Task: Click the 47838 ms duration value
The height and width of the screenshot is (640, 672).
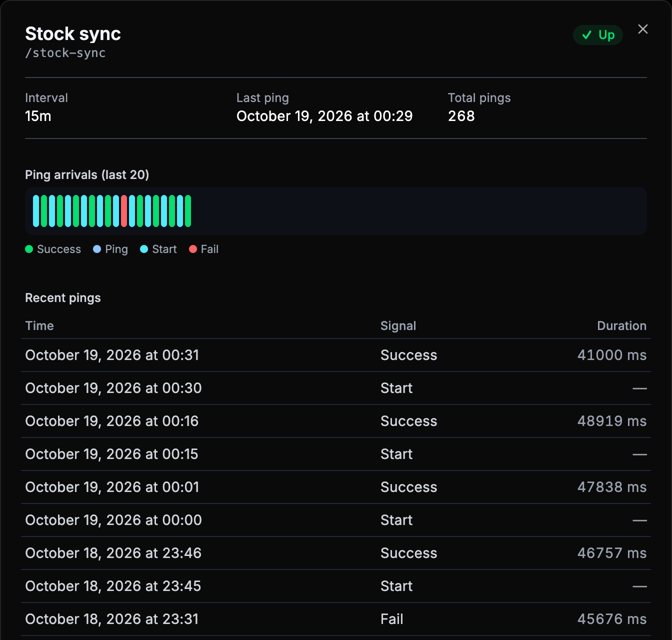Action: click(612, 487)
